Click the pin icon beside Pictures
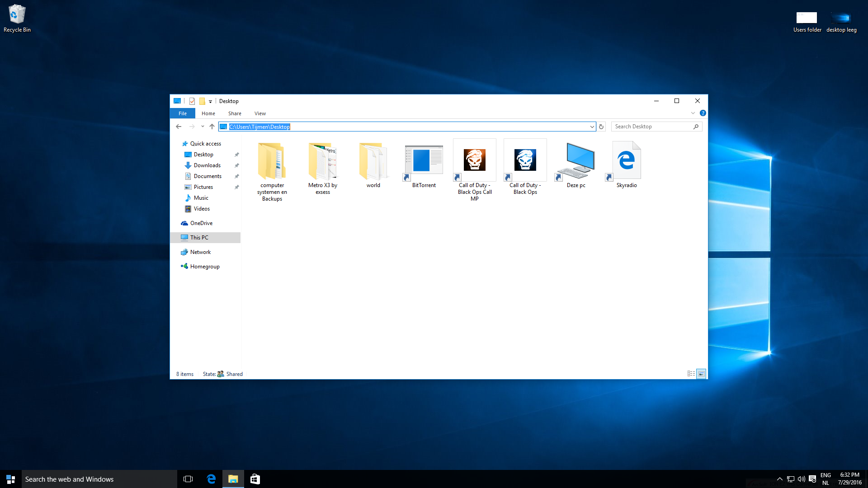Image resolution: width=868 pixels, height=488 pixels. tap(236, 187)
